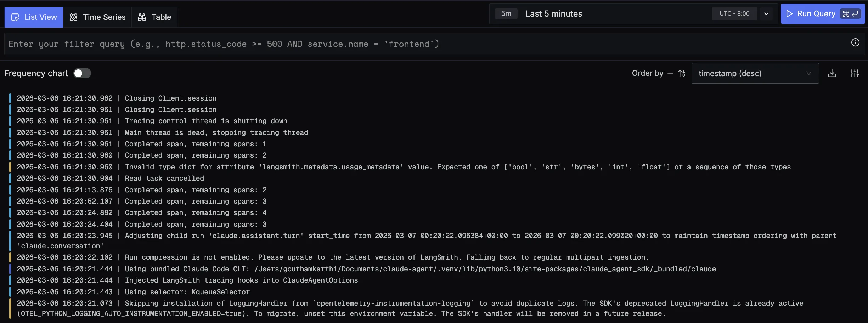
Task: Open the Last 5 minutes time selector
Action: click(x=553, y=14)
